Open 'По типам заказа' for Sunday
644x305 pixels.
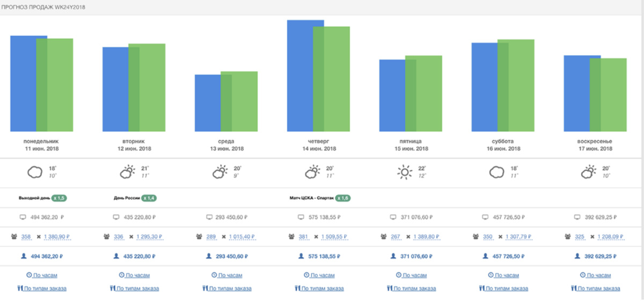click(x=596, y=288)
